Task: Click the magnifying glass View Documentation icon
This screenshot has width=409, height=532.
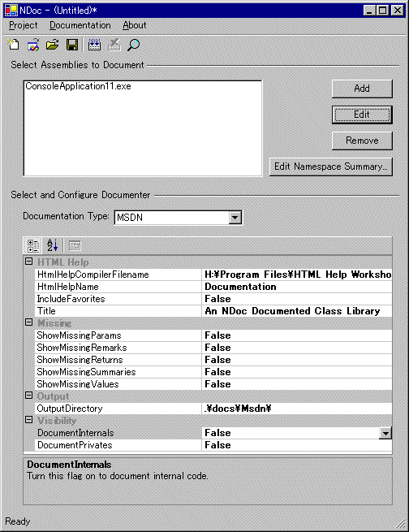Action: tap(133, 45)
